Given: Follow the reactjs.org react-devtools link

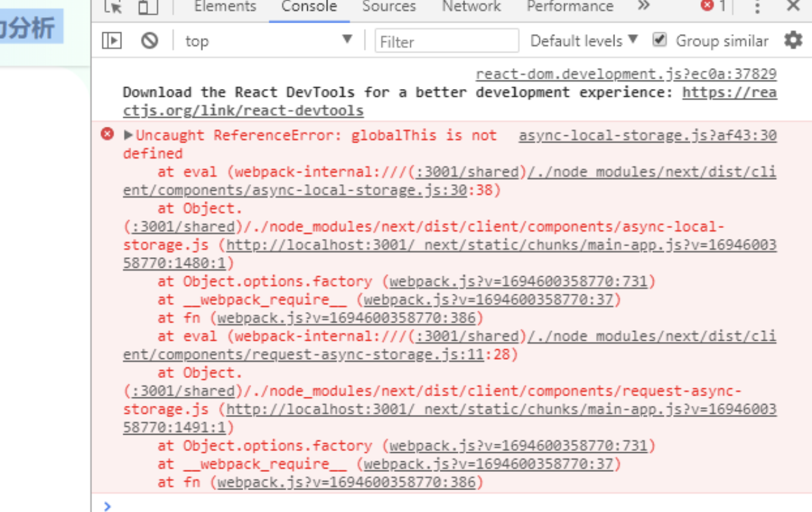Looking at the screenshot, I should pyautogui.click(x=450, y=102).
